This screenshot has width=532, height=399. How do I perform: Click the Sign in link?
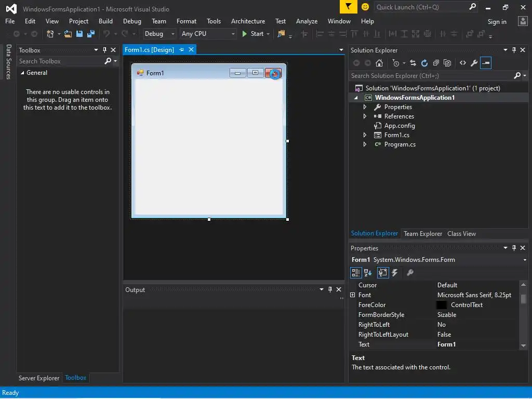[x=497, y=22]
